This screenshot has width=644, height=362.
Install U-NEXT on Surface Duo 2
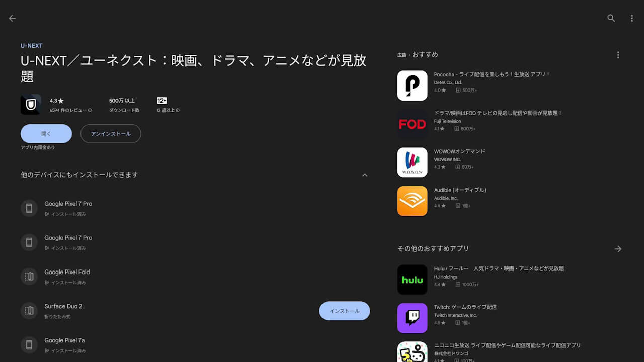344,311
